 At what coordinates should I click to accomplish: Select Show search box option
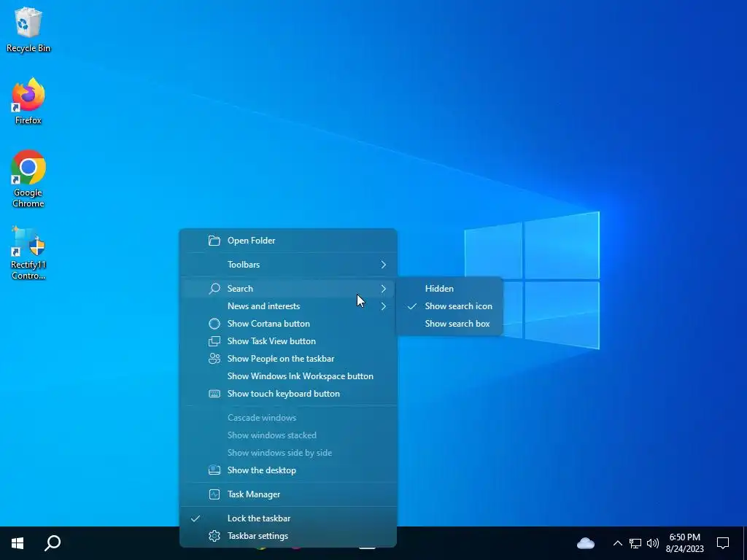449,324
